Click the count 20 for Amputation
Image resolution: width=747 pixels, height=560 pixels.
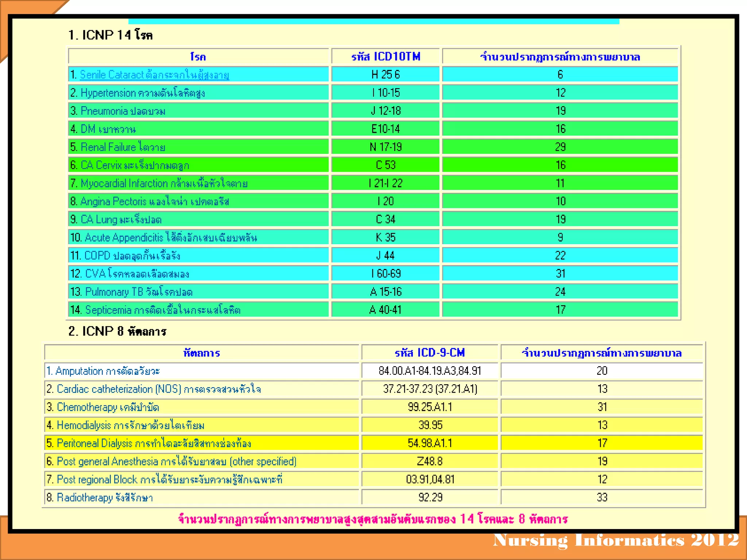tap(602, 371)
